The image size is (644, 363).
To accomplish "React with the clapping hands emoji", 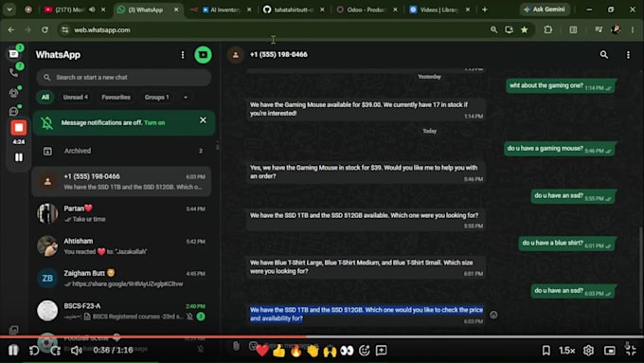I will pos(313,351).
